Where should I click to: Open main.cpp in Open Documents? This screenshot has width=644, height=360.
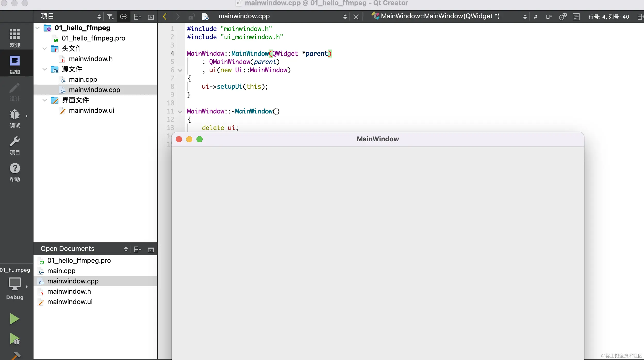[95, 271]
